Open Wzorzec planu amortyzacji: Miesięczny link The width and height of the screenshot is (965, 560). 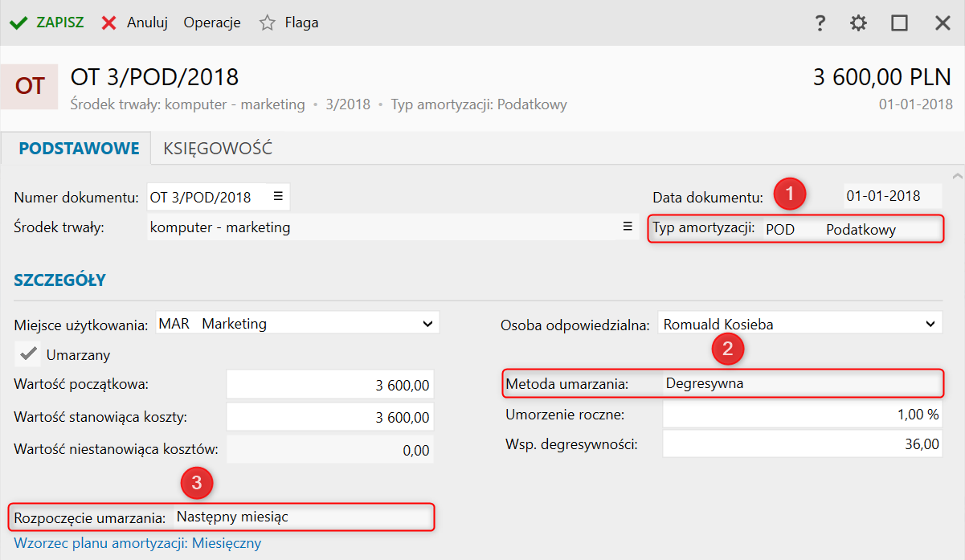pos(137,543)
